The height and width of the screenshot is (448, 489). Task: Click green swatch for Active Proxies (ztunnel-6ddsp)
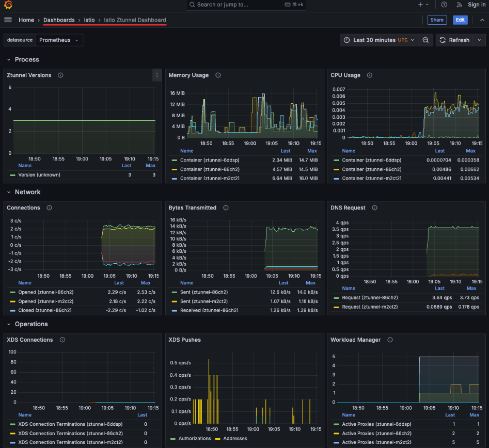point(336,425)
